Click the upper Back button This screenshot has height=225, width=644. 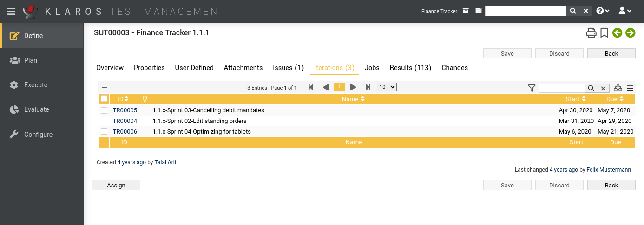click(x=611, y=53)
